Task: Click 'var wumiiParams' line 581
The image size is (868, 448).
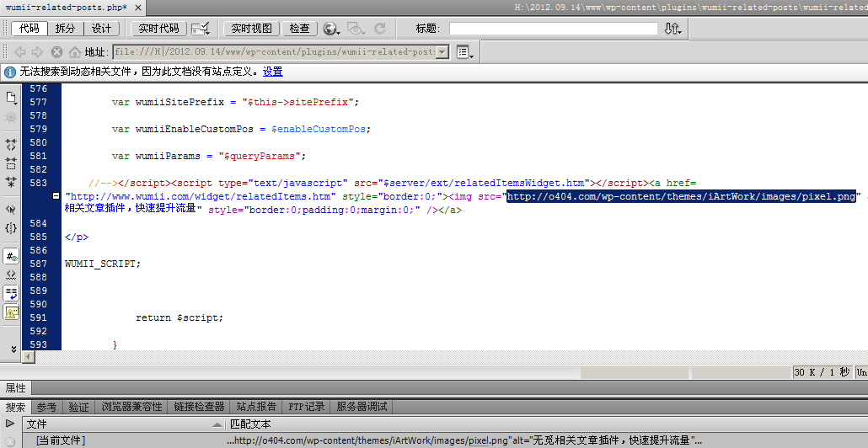Action: tap(209, 156)
